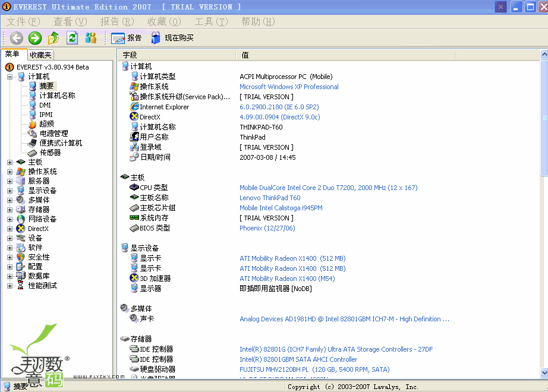This screenshot has height=392, width=548.
Task: Click the Refresh toolbar icon
Action: 72,38
